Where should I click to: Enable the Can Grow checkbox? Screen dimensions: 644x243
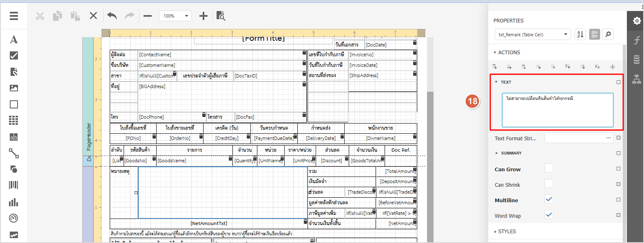click(549, 168)
